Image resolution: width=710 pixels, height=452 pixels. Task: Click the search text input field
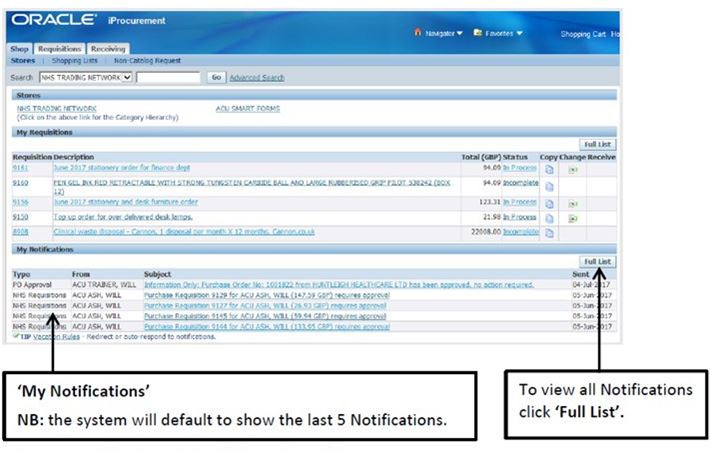point(168,77)
